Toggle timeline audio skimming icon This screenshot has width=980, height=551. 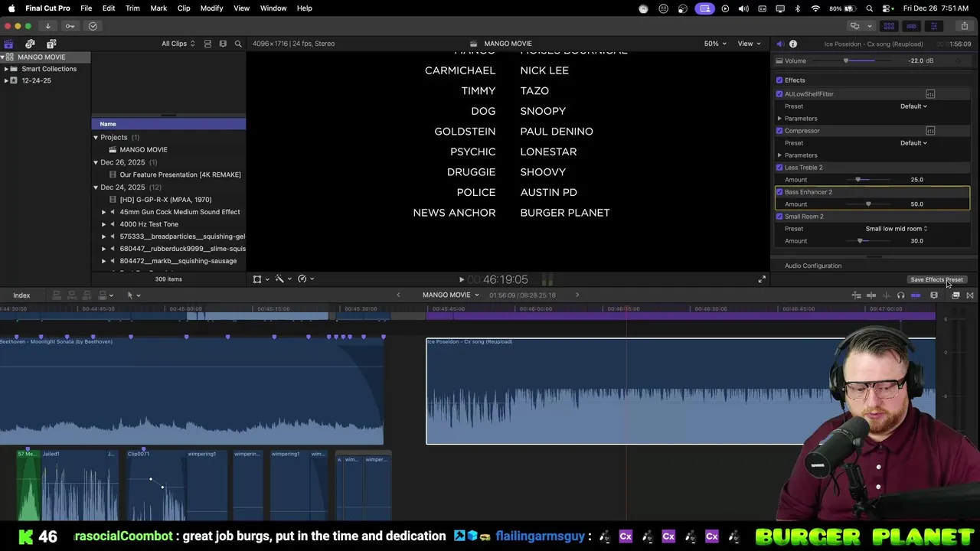[x=887, y=295]
